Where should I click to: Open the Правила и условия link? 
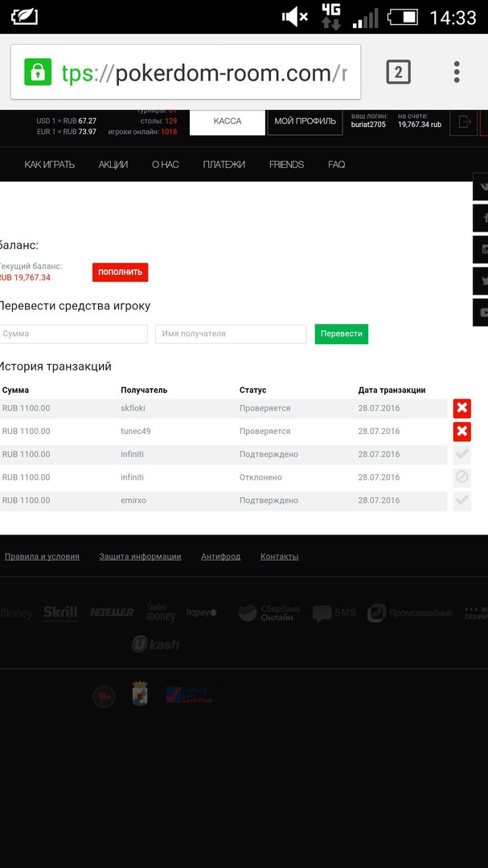tap(42, 557)
